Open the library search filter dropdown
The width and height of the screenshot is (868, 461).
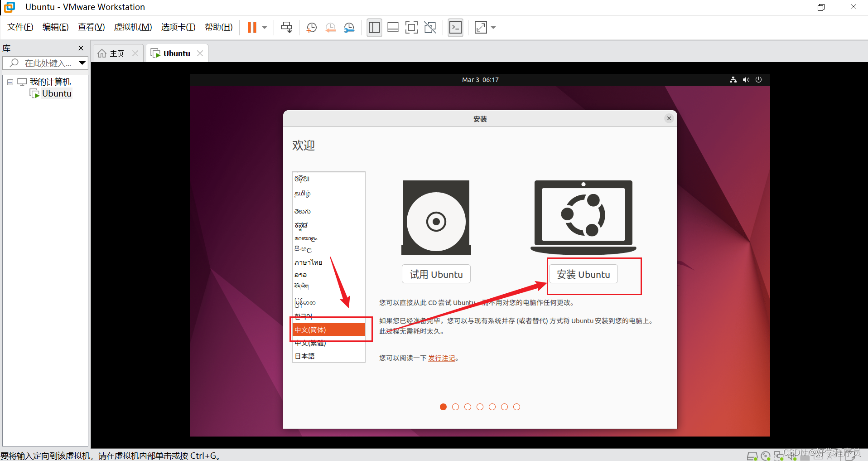pyautogui.click(x=82, y=63)
